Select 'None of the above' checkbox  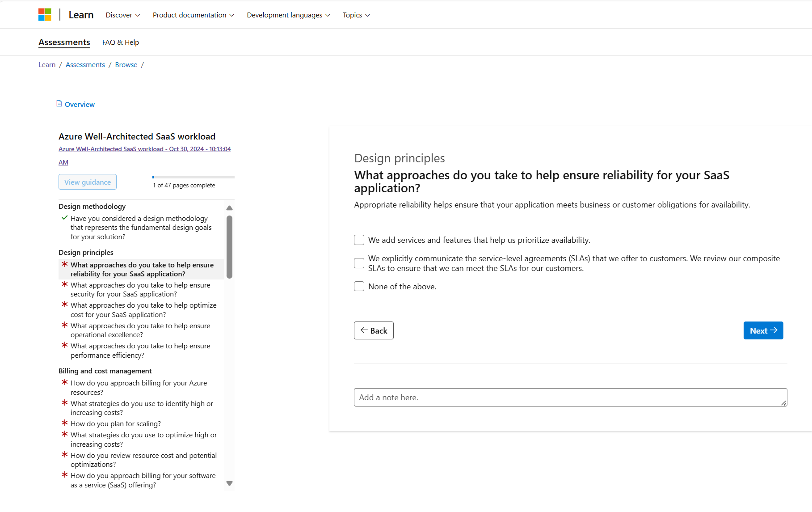click(359, 287)
